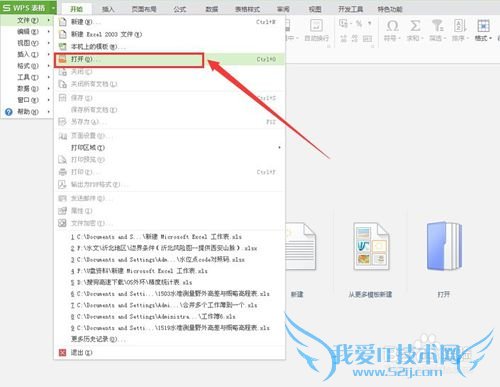500x387 pixels.
Task: Click the red 退出 exit icon
Action: point(63,352)
